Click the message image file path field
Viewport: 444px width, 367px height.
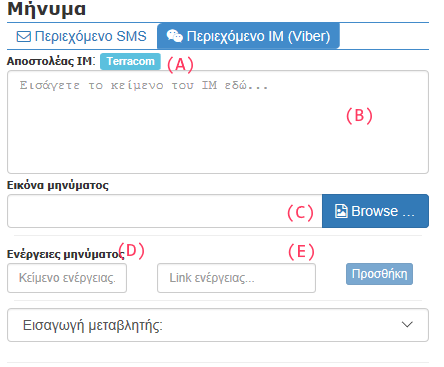(x=165, y=211)
